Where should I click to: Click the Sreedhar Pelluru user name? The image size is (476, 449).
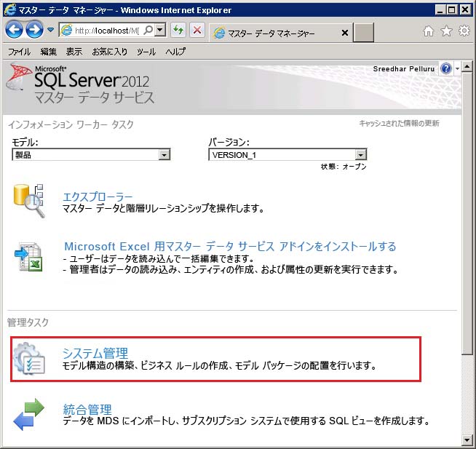point(404,69)
